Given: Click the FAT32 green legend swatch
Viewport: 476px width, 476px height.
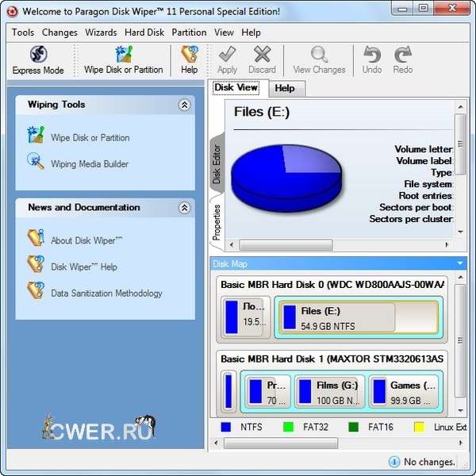Looking at the screenshot, I should [288, 427].
